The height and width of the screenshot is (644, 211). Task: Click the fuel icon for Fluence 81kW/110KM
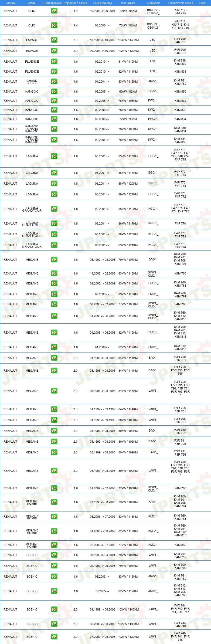point(54,62)
